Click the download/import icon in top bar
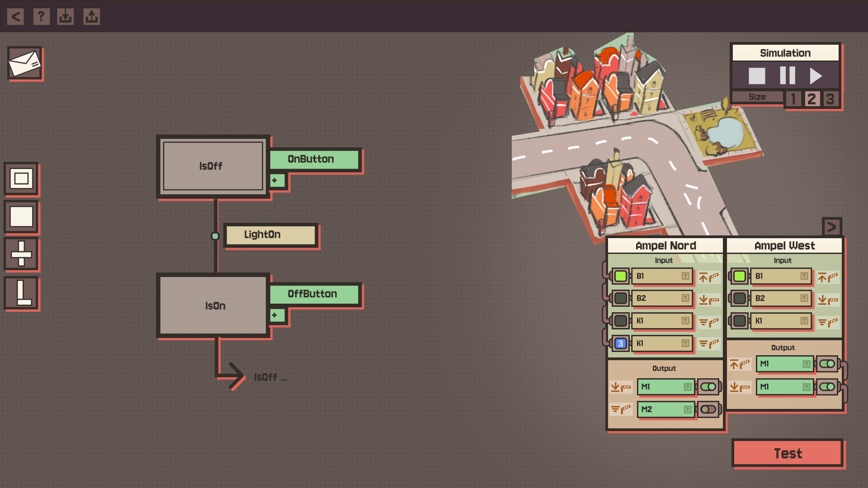 tap(66, 17)
